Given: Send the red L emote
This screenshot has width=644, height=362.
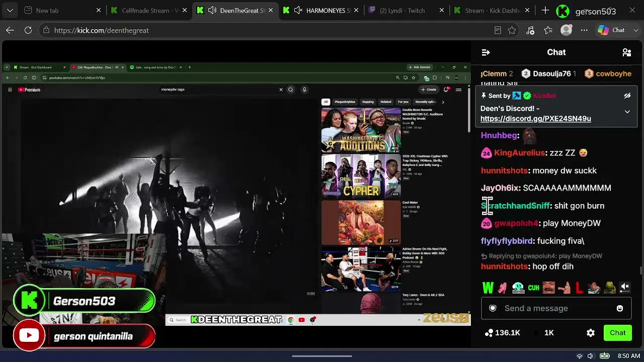Looking at the screenshot, I should 579,288.
